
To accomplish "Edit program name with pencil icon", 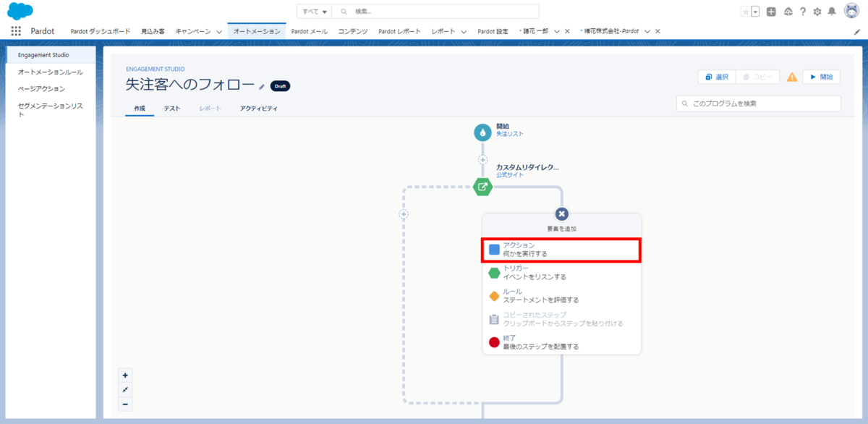I will (x=262, y=86).
